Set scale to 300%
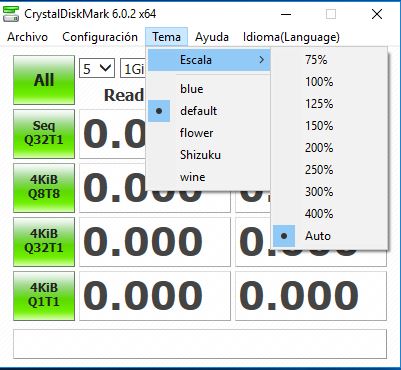The height and width of the screenshot is (370, 401). click(329, 192)
